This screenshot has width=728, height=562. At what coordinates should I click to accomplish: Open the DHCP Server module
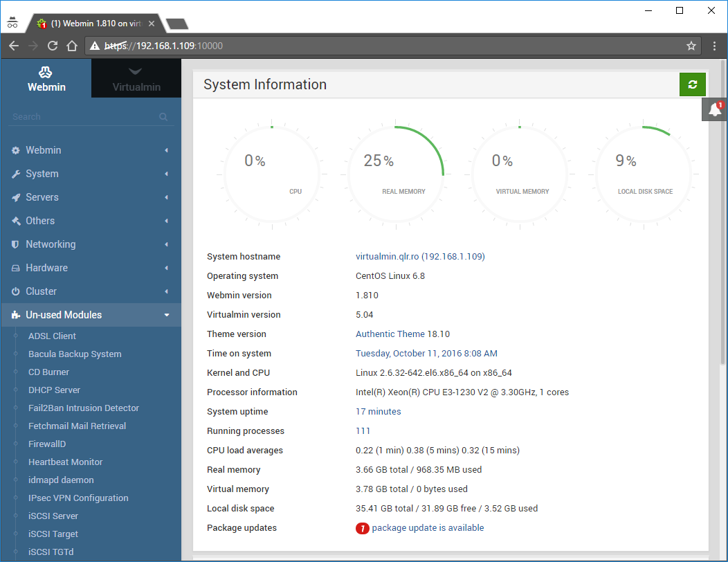(x=54, y=390)
